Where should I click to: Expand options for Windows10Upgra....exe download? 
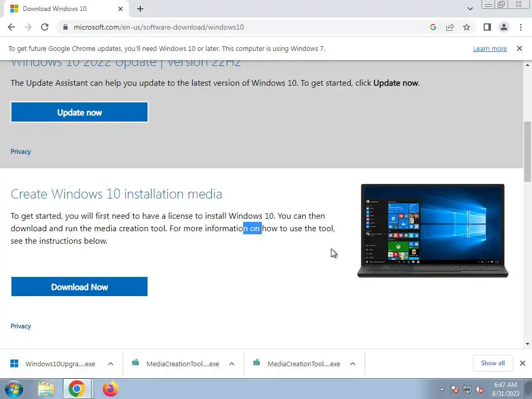click(111, 364)
